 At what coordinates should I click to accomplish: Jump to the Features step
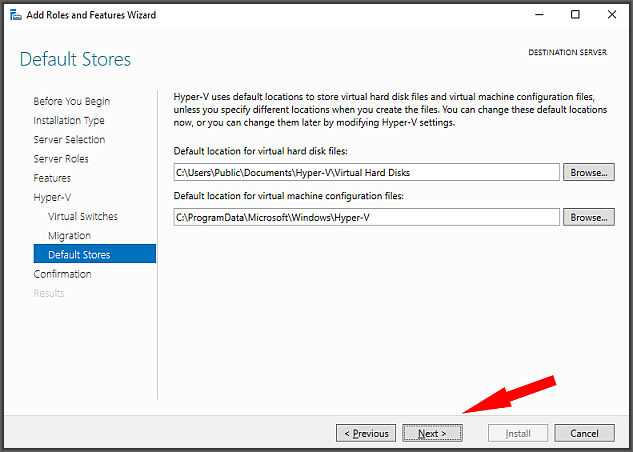(52, 178)
